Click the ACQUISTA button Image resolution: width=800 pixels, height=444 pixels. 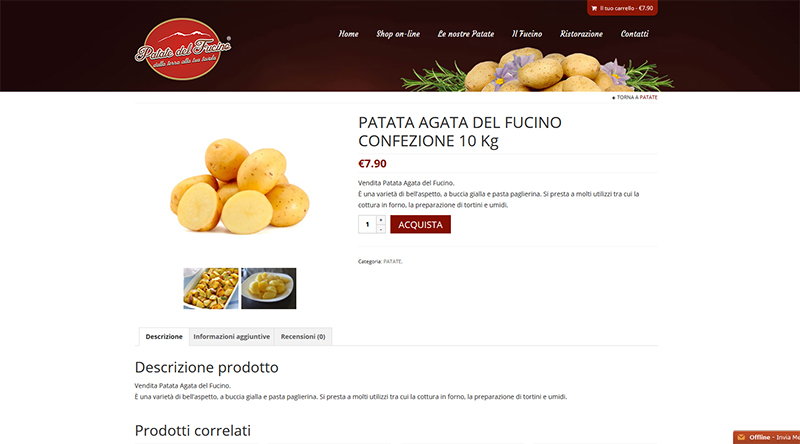(420, 225)
